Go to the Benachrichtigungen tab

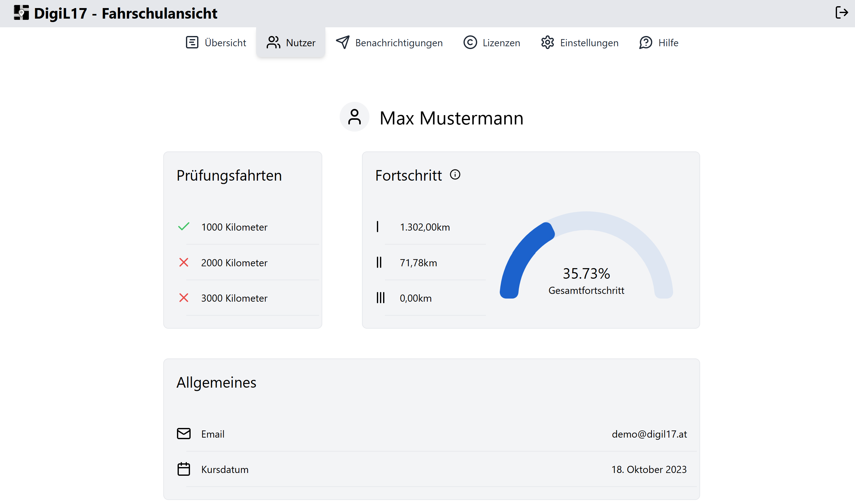[389, 43]
